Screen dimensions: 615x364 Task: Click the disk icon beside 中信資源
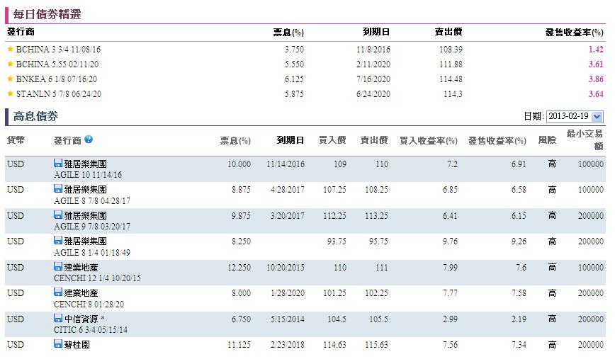[x=58, y=319]
